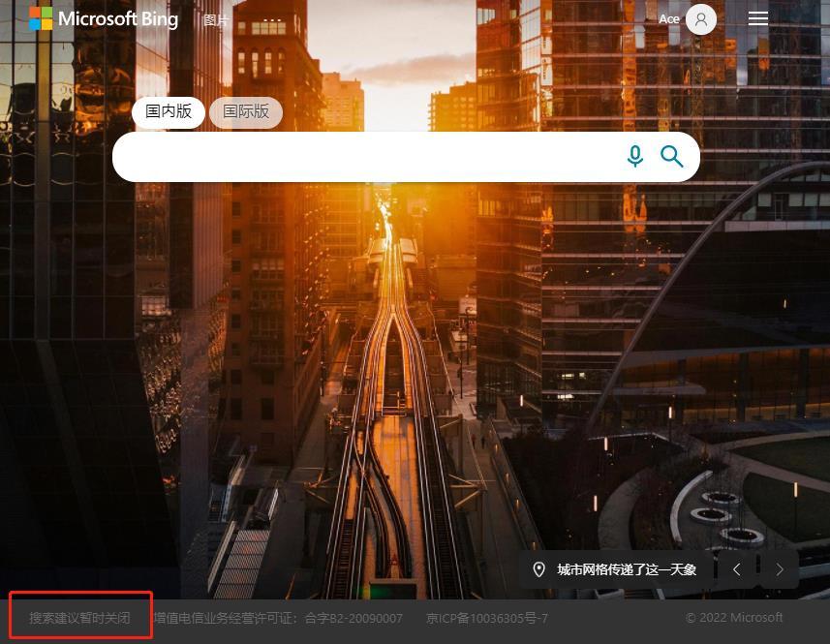Click the Ace account name
Image resolution: width=830 pixels, height=644 pixels.
[x=669, y=19]
